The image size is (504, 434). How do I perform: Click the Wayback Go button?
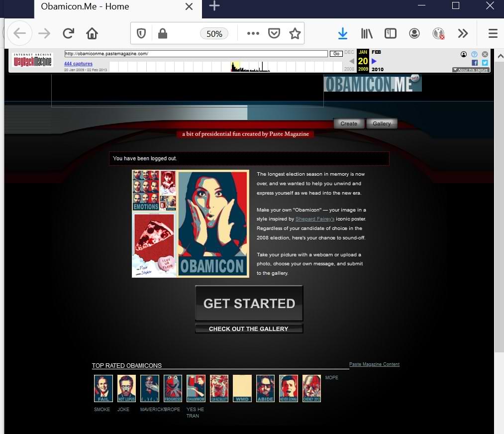(x=336, y=54)
